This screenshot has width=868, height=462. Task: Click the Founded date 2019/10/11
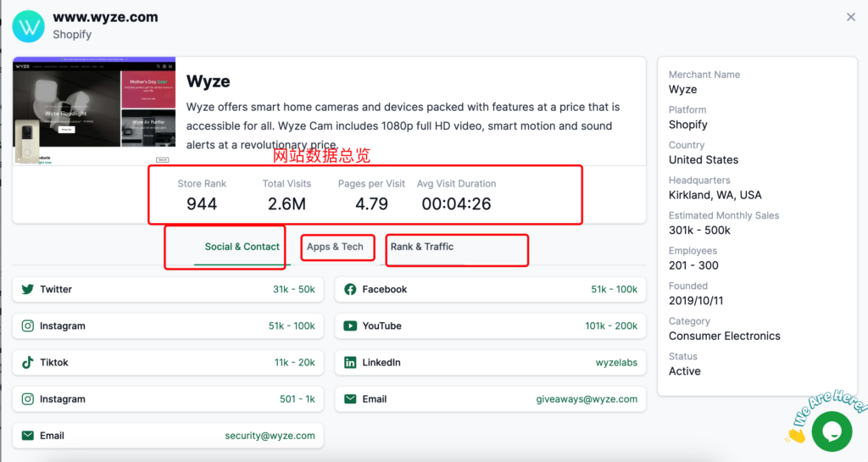(696, 300)
